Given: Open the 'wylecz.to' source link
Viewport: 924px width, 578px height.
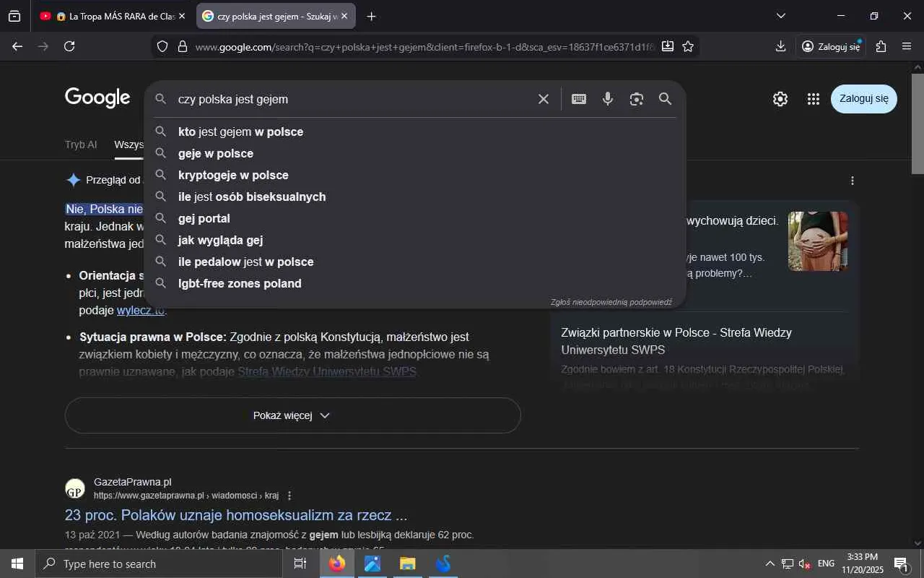Looking at the screenshot, I should [141, 311].
